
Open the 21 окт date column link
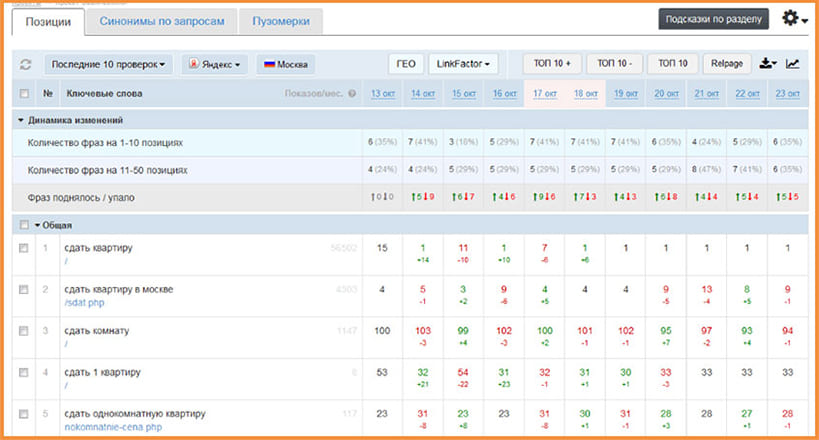707,94
